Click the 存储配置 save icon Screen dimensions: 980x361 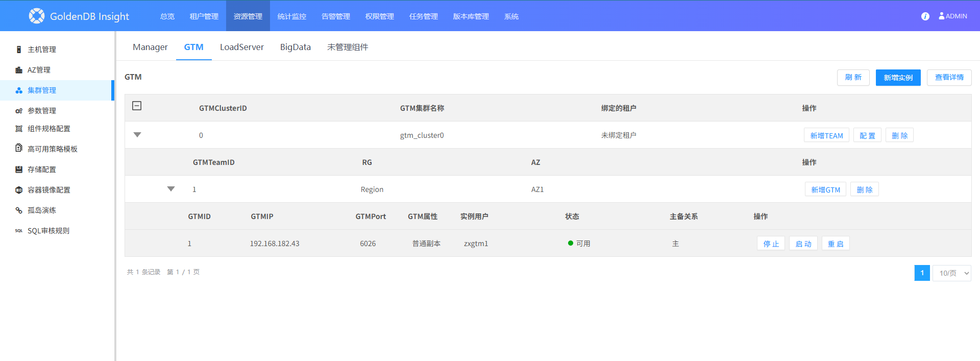point(19,170)
